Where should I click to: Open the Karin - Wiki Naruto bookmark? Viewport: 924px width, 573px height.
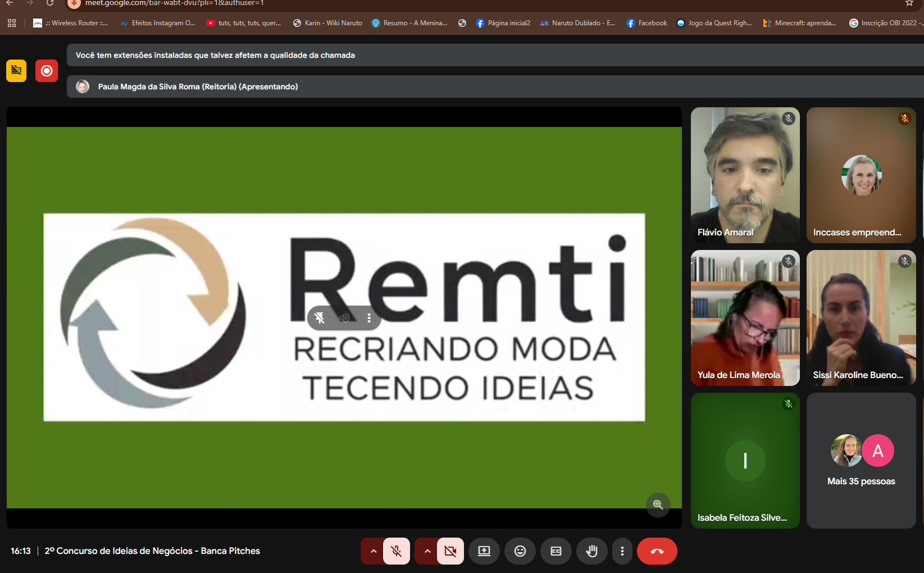pyautogui.click(x=327, y=23)
